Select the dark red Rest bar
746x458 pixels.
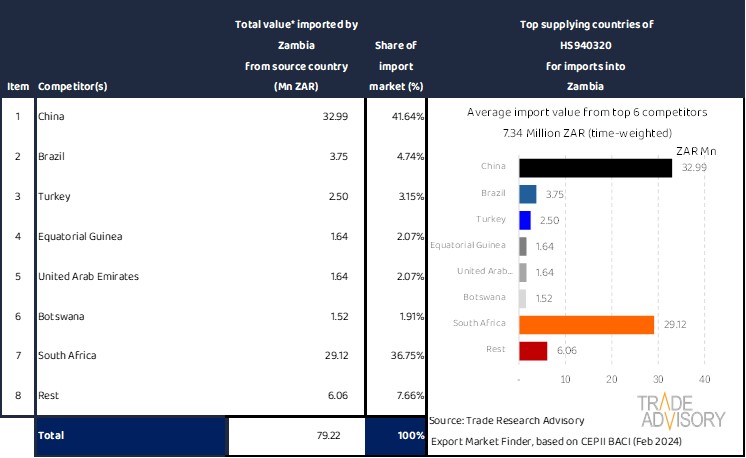(533, 350)
